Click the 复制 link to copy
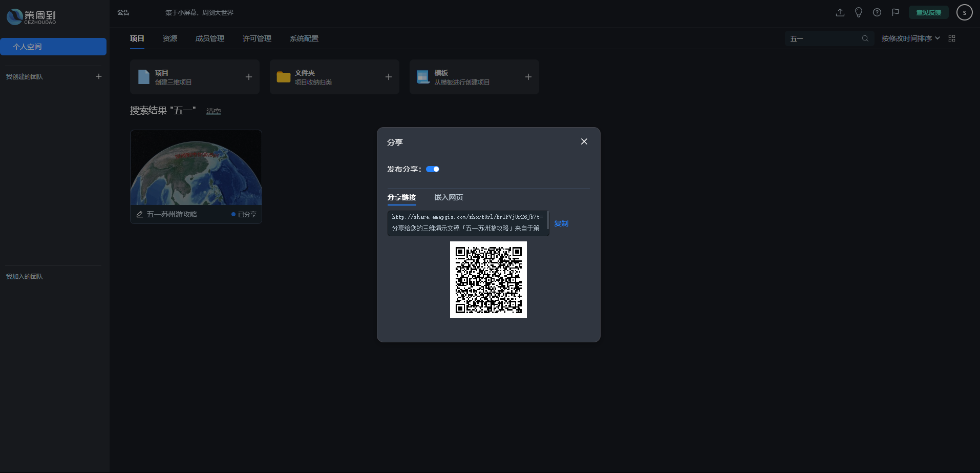 click(x=561, y=223)
